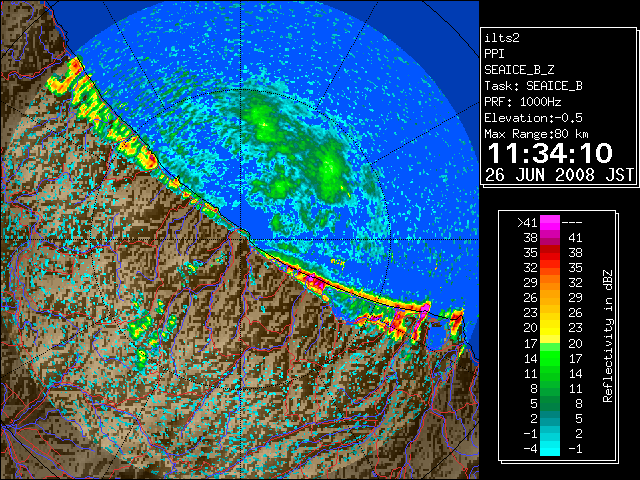Choose the bright green 14–17 dBZ legend color
This screenshot has height=480, width=640.
(x=550, y=358)
